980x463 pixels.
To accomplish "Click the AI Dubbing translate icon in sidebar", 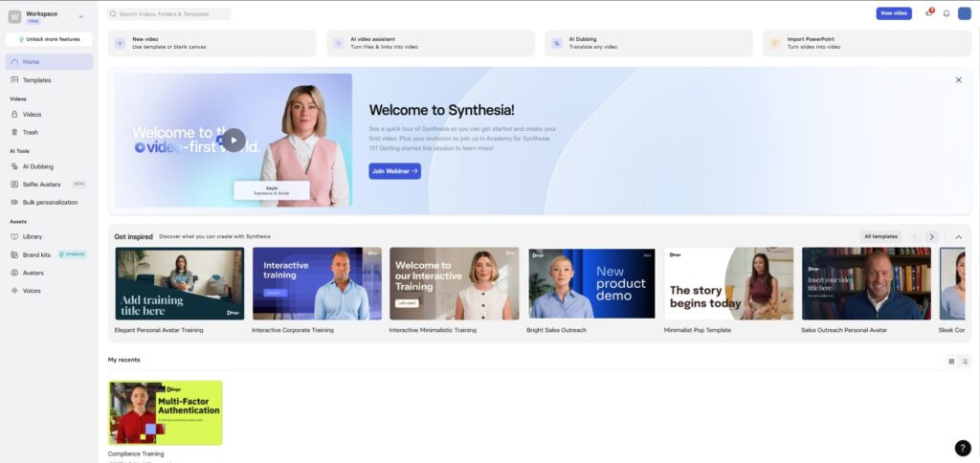I will click(14, 166).
